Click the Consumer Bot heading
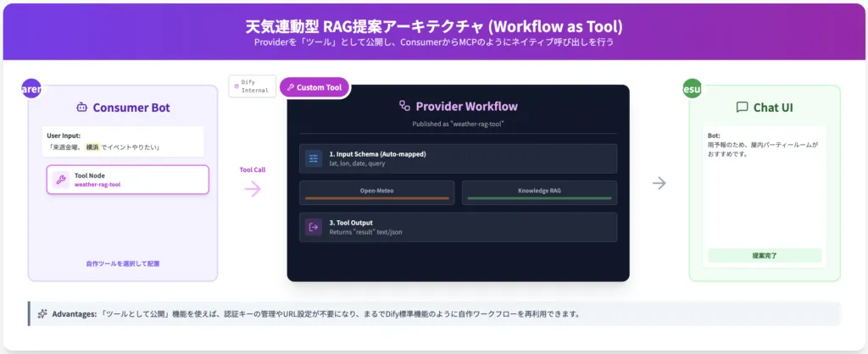The image size is (868, 354). click(131, 108)
